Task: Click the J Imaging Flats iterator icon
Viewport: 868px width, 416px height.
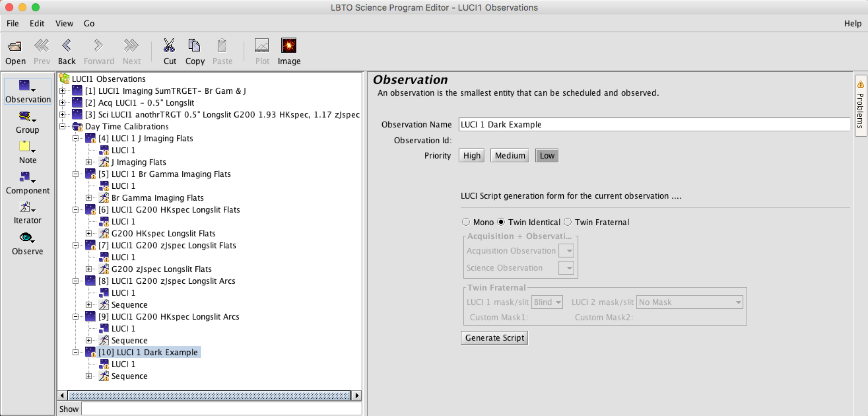Action: (104, 162)
